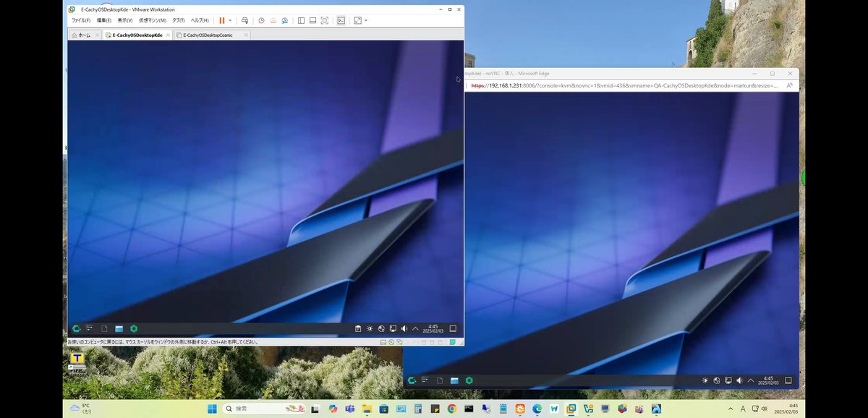Open the 仮想マシン(M) menu
This screenshot has height=418, width=868.
tap(153, 20)
